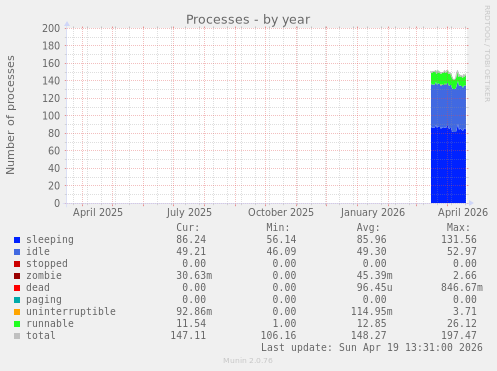Click idle min value 46.09
497x371 pixels.
coord(281,251)
